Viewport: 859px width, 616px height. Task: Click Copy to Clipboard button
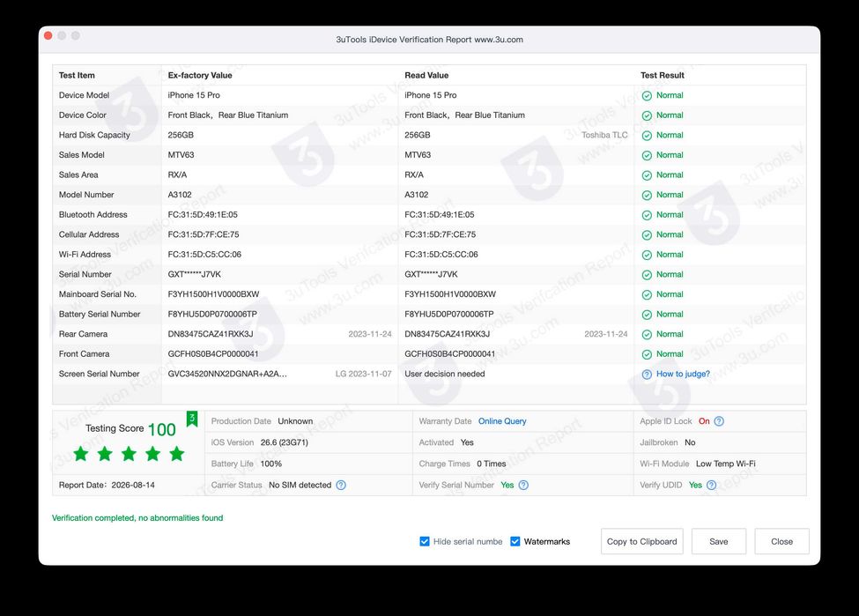coord(642,541)
